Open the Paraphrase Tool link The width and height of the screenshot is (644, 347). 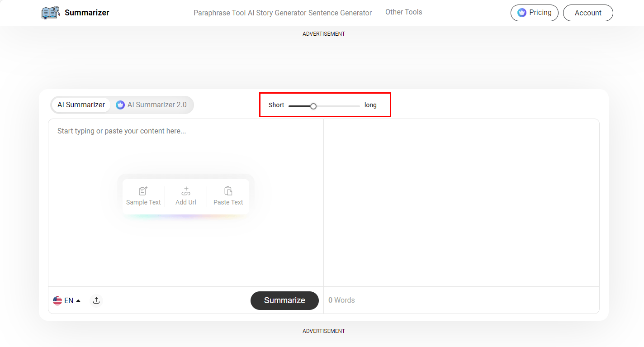[219, 13]
